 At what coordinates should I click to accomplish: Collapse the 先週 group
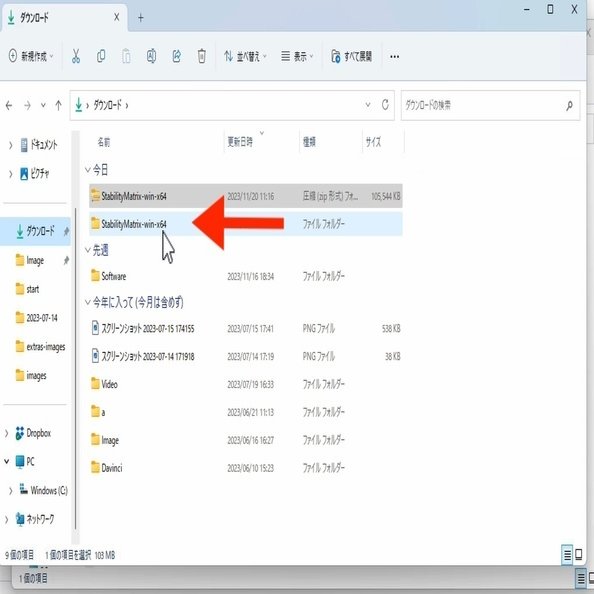pyautogui.click(x=88, y=250)
